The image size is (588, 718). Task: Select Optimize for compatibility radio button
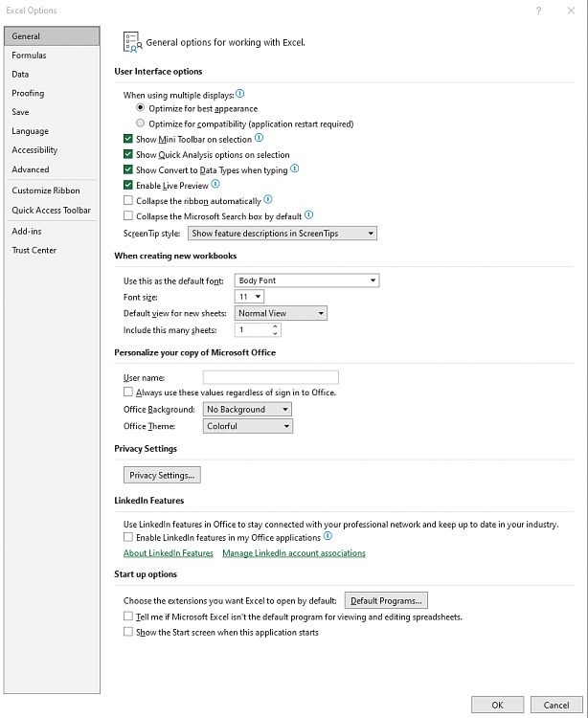tap(141, 123)
